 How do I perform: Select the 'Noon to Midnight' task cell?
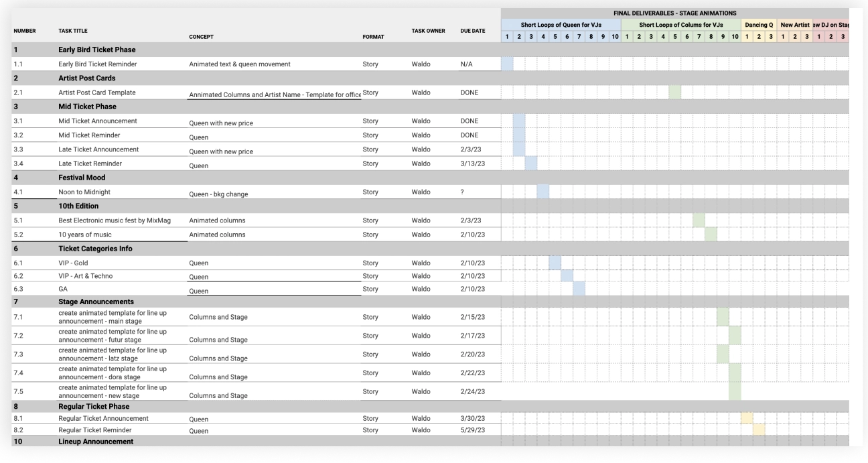[84, 192]
